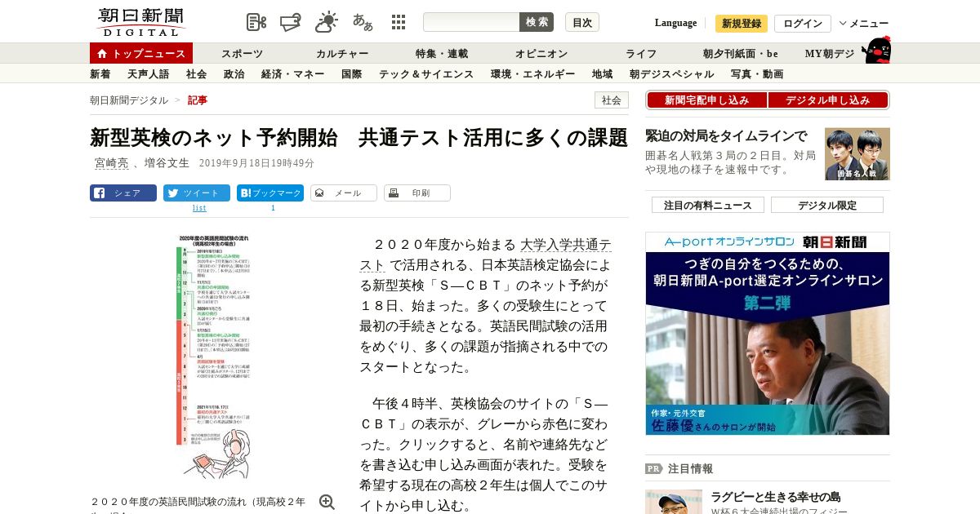Select 新着 in the sub navigation

click(x=100, y=74)
